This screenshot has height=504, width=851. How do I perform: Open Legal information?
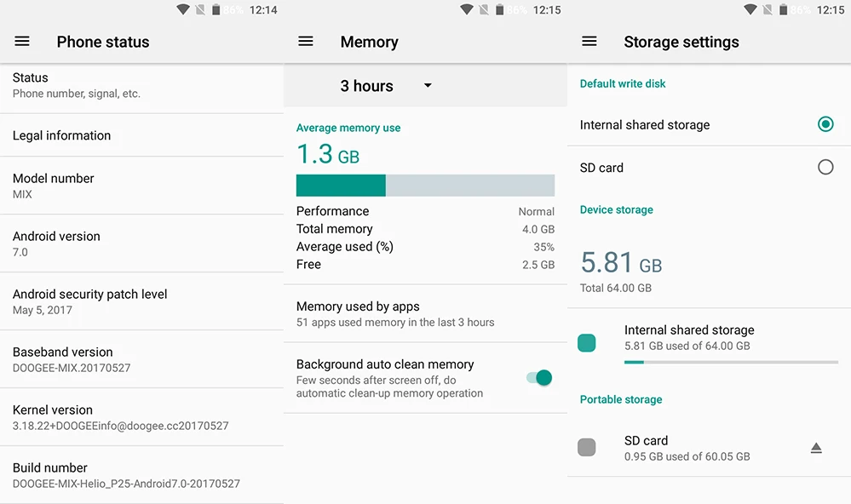click(141, 135)
